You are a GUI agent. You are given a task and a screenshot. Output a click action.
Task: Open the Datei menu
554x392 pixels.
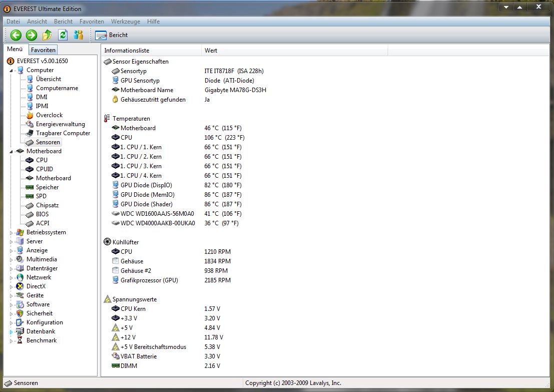pyautogui.click(x=13, y=22)
